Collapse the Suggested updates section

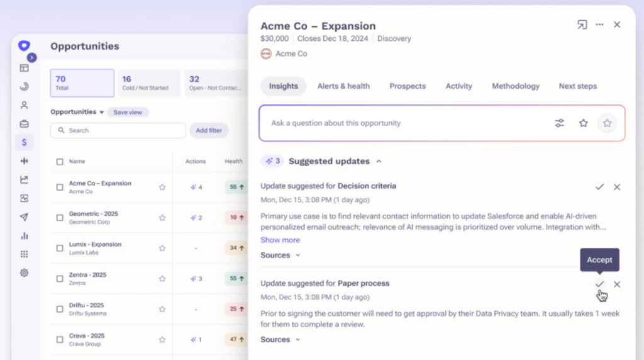[x=379, y=161]
